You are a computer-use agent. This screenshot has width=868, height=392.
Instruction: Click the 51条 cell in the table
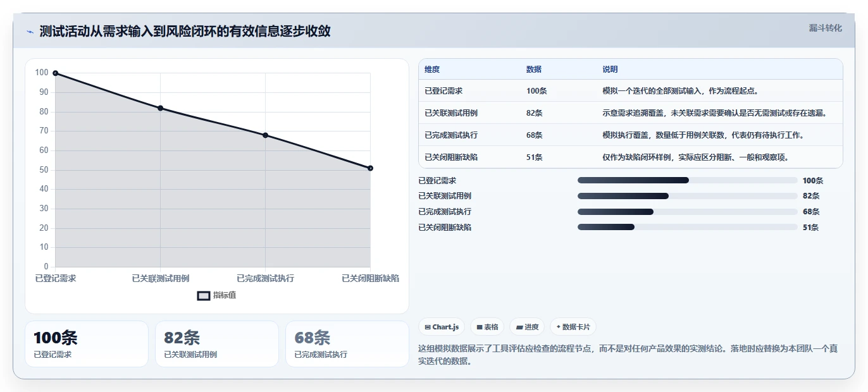point(535,157)
